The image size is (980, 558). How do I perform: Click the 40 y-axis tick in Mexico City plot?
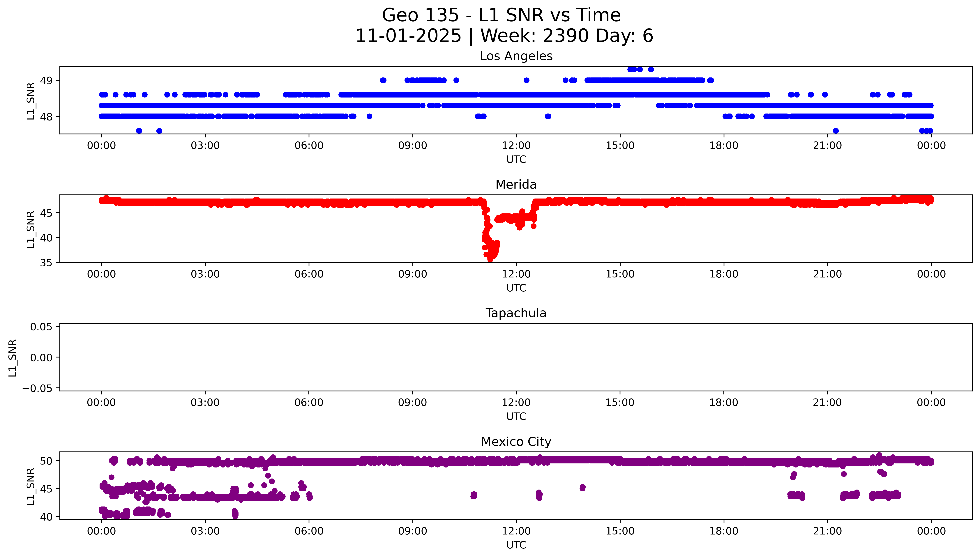(x=46, y=517)
